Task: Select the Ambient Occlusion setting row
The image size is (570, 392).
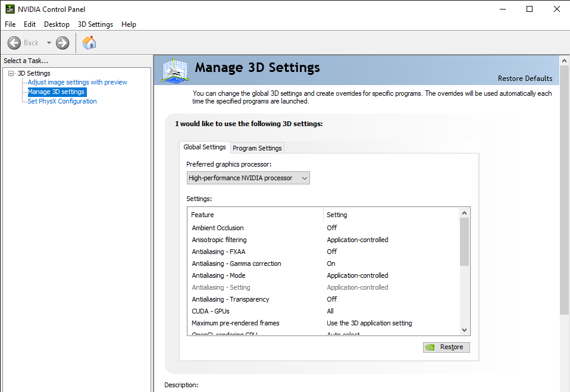Action: click(218, 228)
